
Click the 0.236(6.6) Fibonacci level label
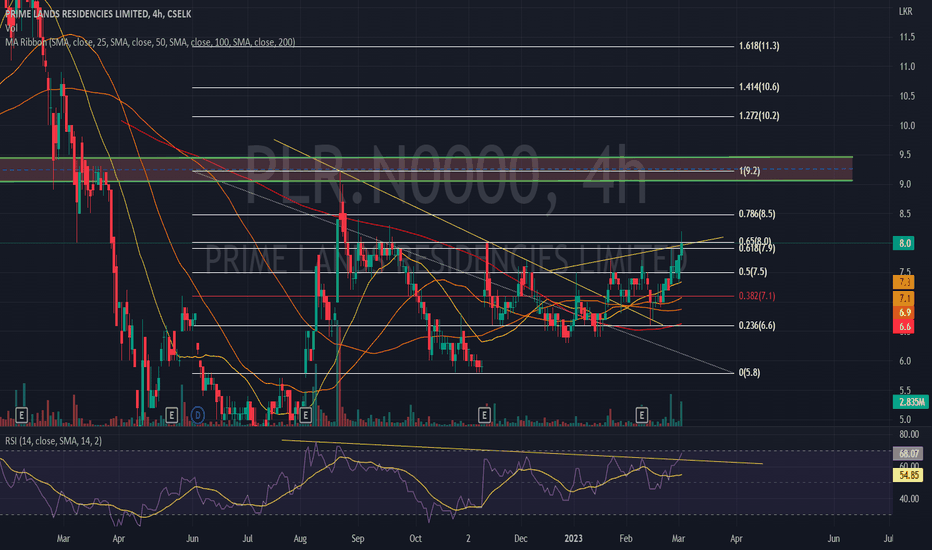click(x=757, y=325)
